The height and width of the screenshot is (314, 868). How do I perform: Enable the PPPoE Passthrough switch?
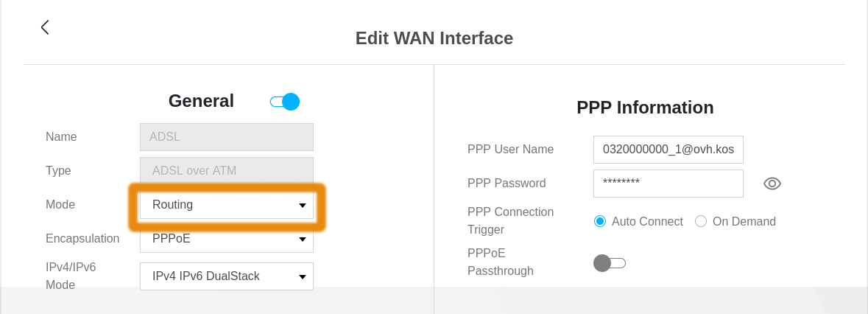609,262
